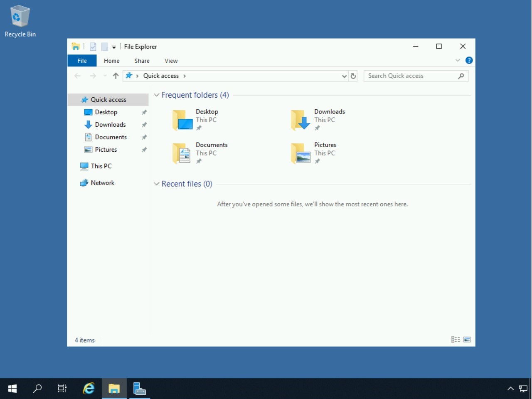Refresh the Quick access view

[353, 76]
